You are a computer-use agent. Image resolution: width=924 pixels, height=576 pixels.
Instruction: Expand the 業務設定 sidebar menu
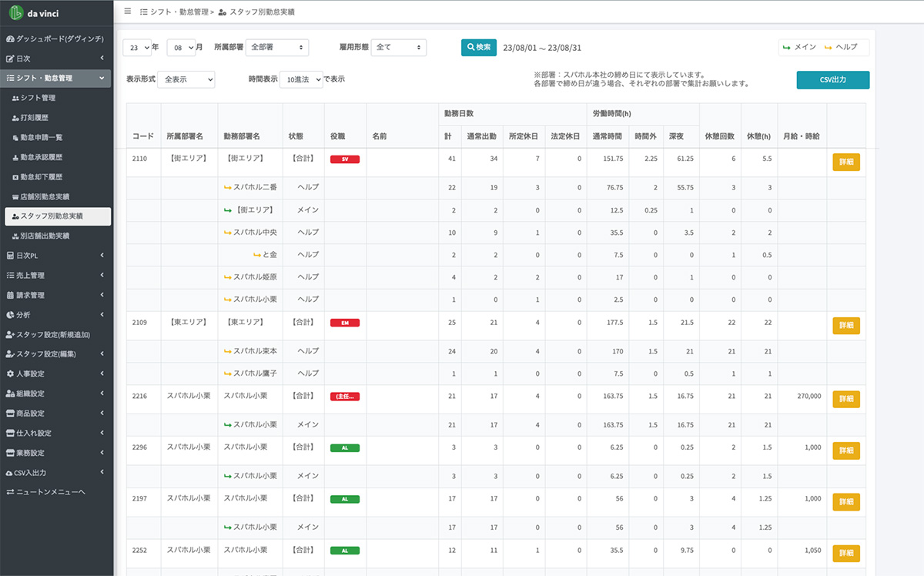[57, 453]
